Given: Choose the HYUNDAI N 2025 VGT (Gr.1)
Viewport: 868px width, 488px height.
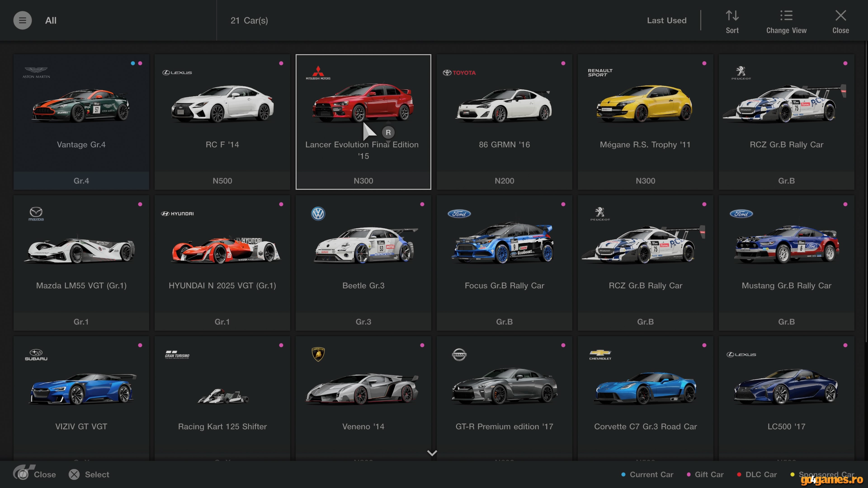Looking at the screenshot, I should (222, 263).
